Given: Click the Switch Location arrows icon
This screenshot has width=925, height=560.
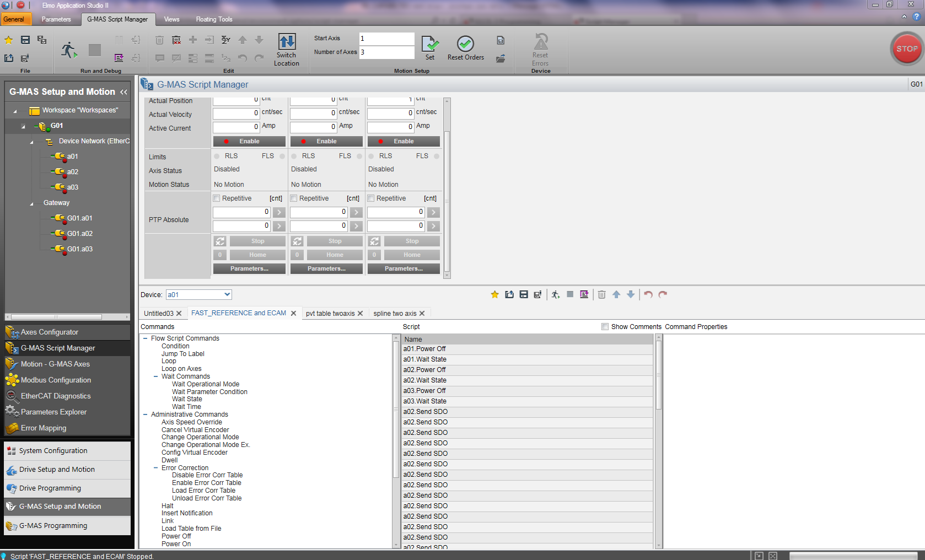Looking at the screenshot, I should [287, 42].
